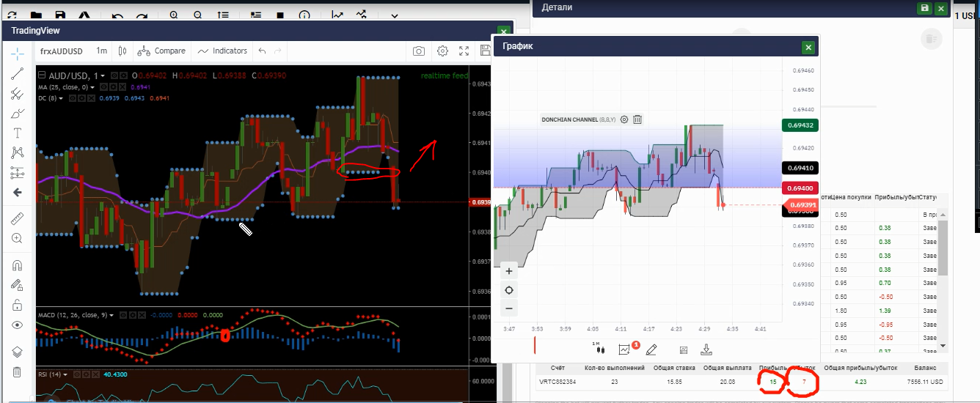Open the Indicators menu
Screen dimensions: 980x403
223,51
